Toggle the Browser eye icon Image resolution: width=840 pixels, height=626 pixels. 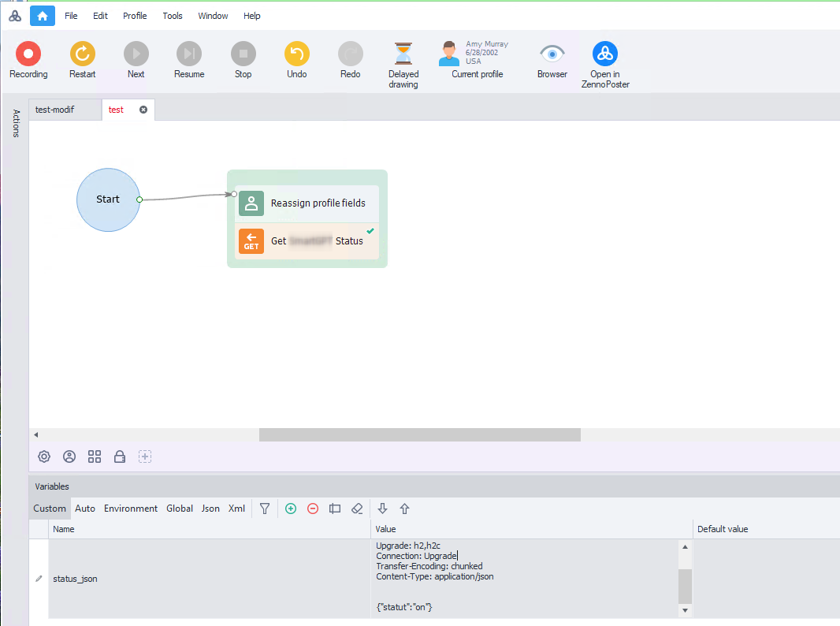(x=552, y=60)
